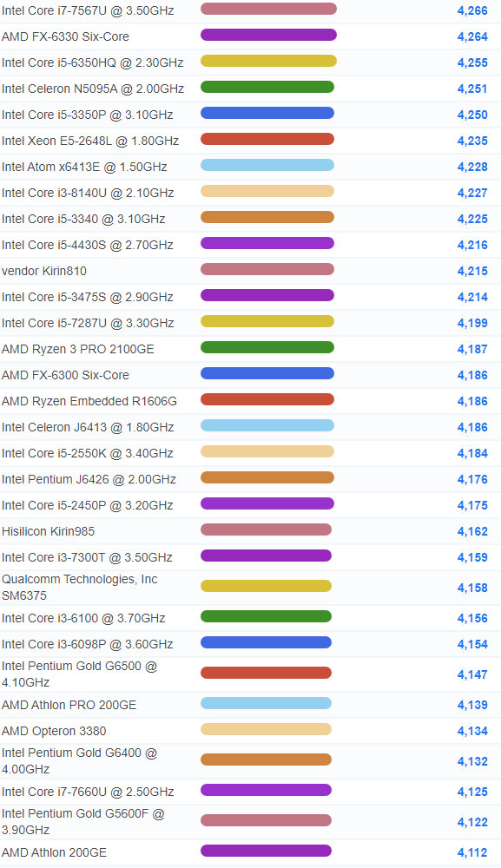The height and width of the screenshot is (868, 501).
Task: Select Intel Pentium Gold G5600F @ 3.90GHz name
Action: point(83,822)
